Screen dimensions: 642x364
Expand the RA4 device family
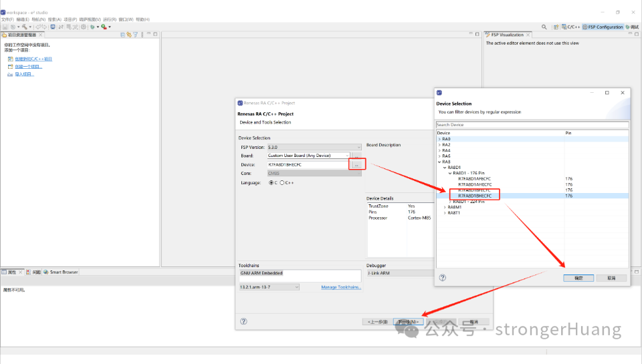pos(439,150)
